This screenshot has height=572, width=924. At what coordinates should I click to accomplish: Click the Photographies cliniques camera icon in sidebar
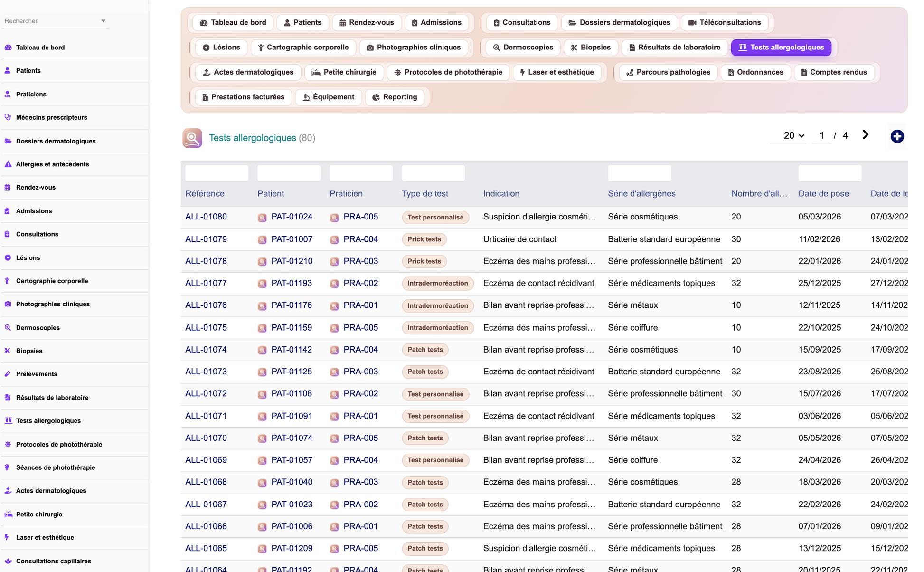[x=8, y=304]
